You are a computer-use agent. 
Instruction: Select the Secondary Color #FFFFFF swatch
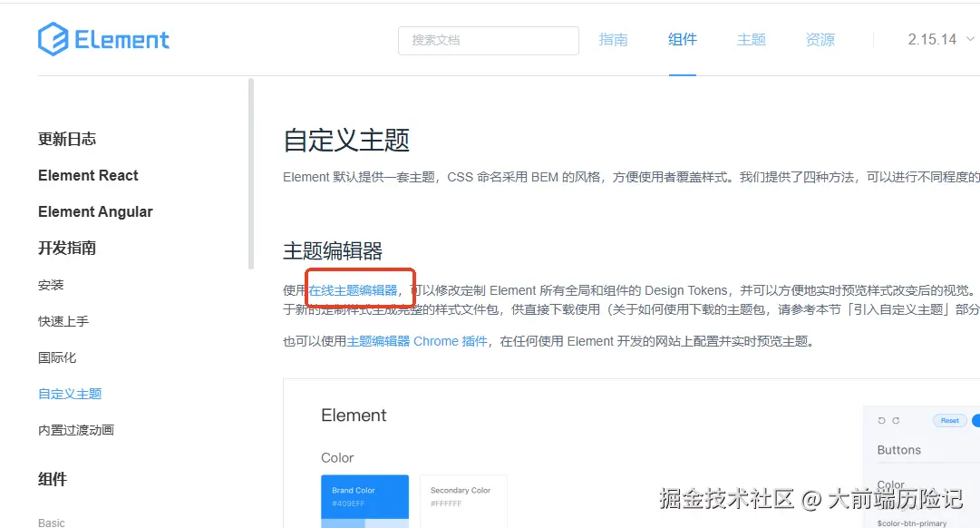[x=463, y=501]
